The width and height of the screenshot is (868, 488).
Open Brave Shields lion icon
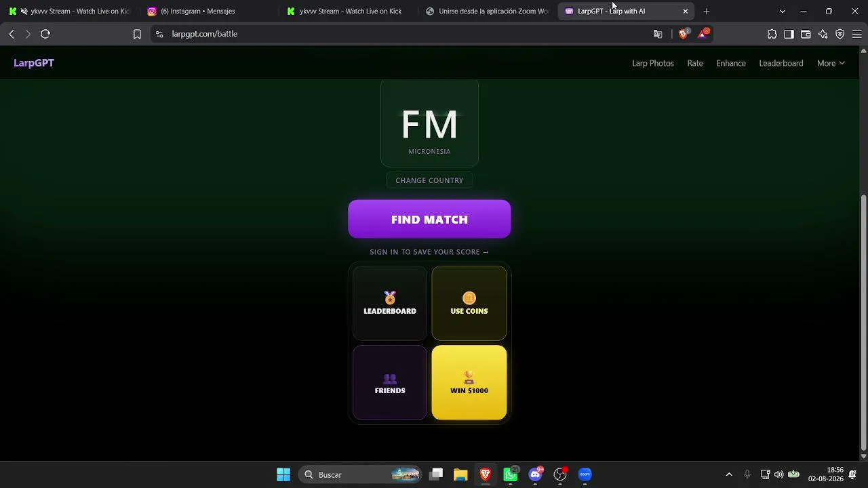(x=684, y=33)
